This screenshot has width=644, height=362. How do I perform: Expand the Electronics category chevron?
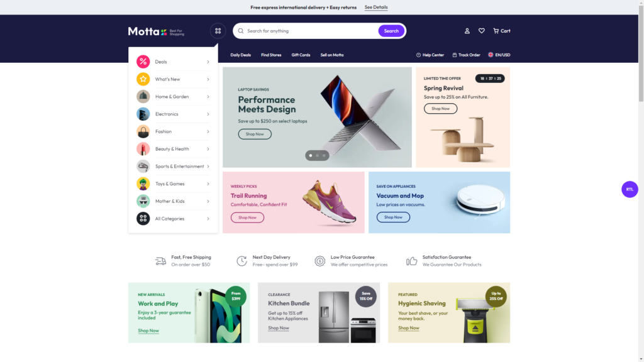[208, 114]
